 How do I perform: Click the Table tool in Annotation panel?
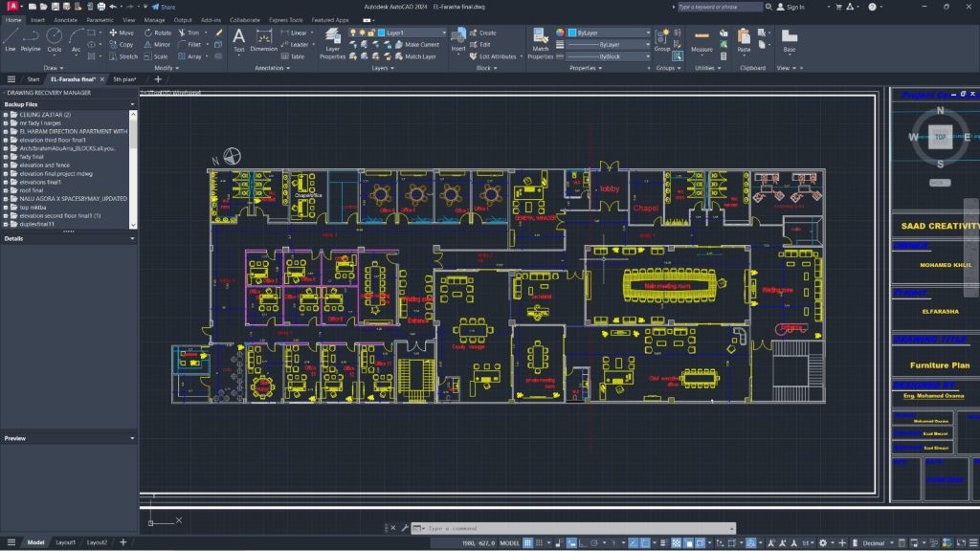point(293,56)
